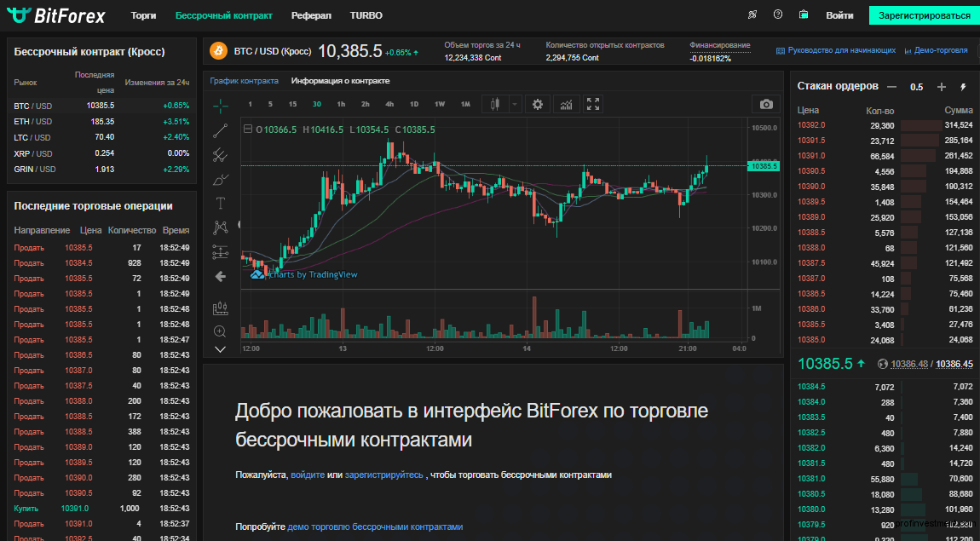The image size is (980, 541).
Task: Switch to График контракта tab
Action: (x=245, y=81)
